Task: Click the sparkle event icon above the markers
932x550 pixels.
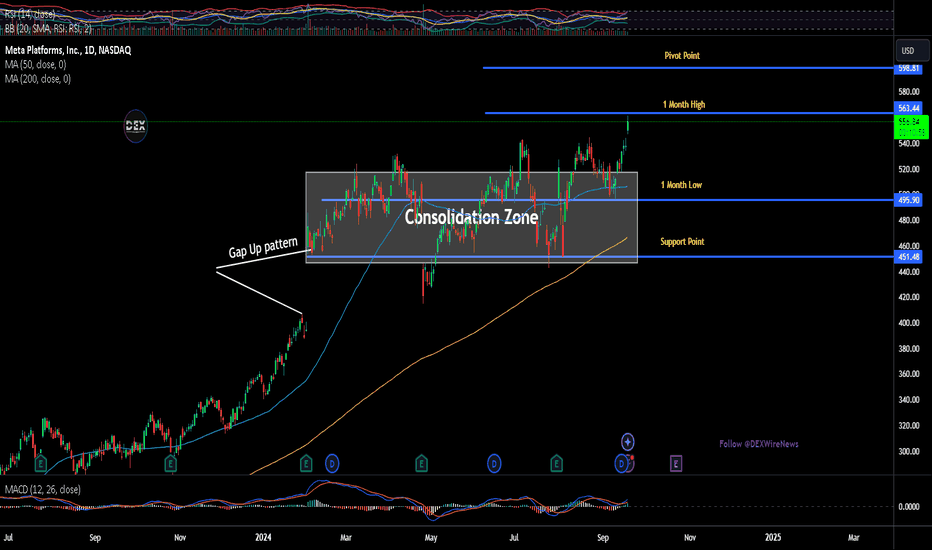Action: point(628,442)
